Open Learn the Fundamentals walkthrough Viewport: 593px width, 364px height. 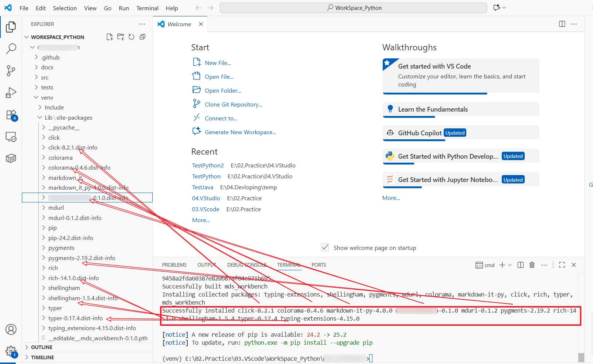click(461, 109)
